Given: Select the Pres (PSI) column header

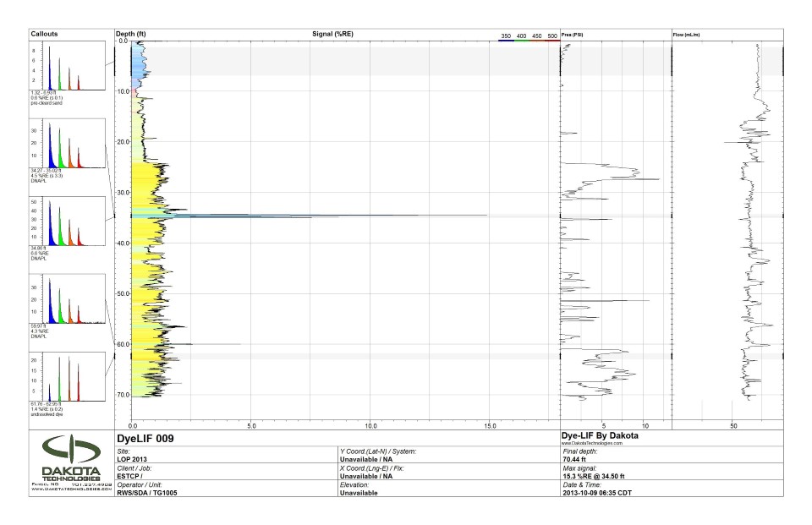Looking at the screenshot, I should click(x=573, y=35).
